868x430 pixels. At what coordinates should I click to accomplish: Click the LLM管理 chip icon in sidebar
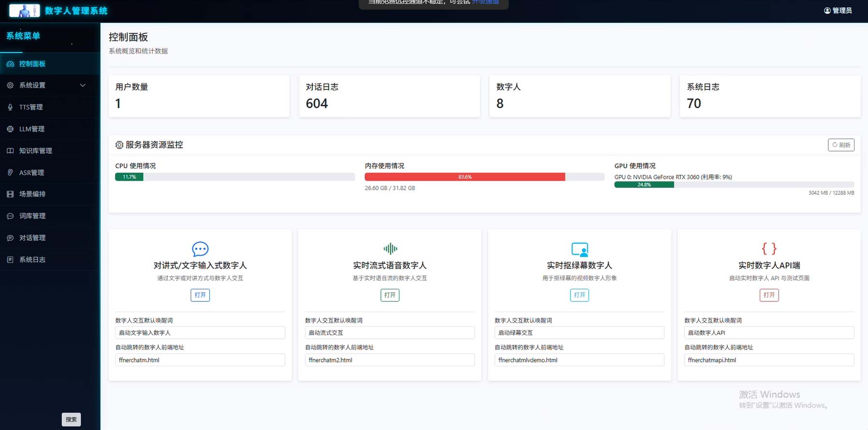(x=10, y=129)
